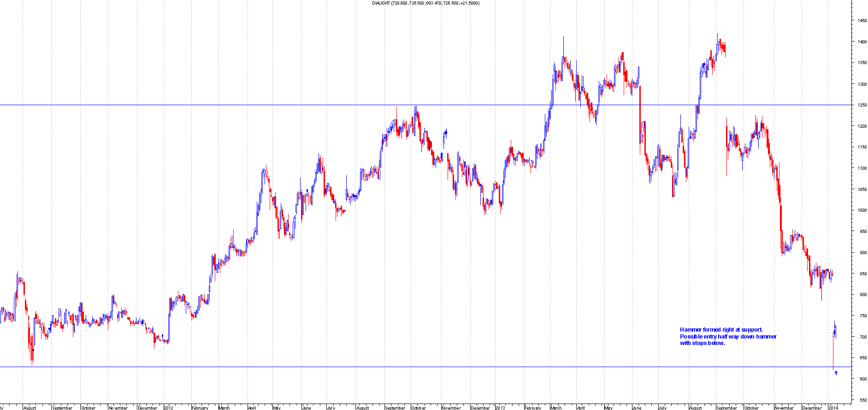Click the 2012 label on the date axis
Screen dimensions: 868x410
tap(169, 408)
